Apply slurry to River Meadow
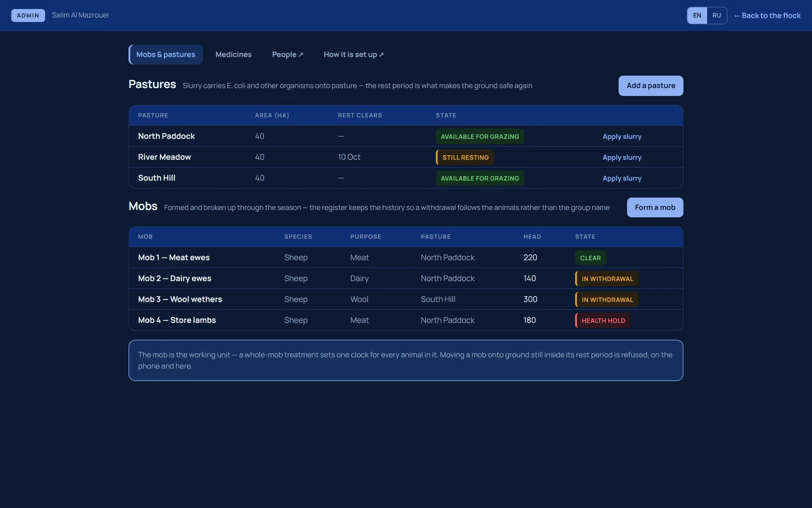 [622, 157]
